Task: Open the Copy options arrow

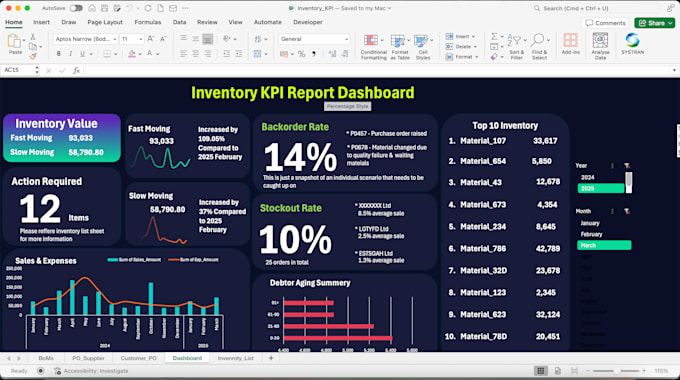Action: point(41,46)
